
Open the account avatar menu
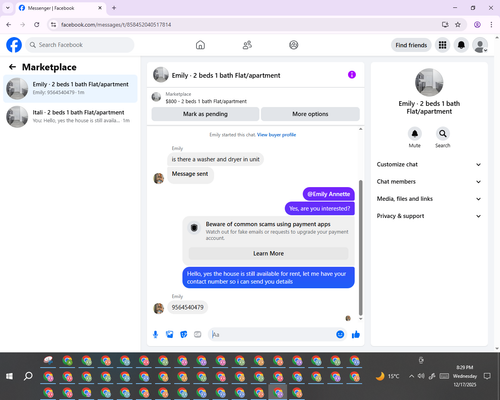pyautogui.click(x=480, y=45)
